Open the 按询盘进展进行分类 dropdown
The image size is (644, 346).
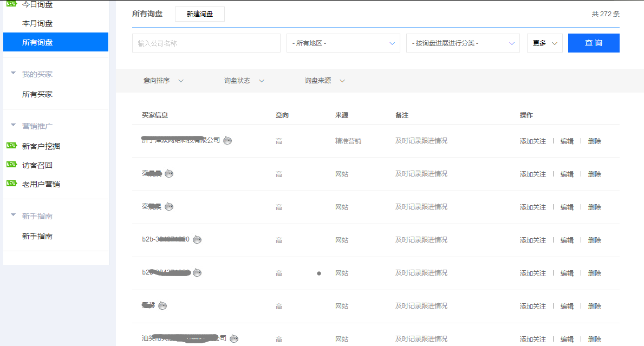point(463,43)
